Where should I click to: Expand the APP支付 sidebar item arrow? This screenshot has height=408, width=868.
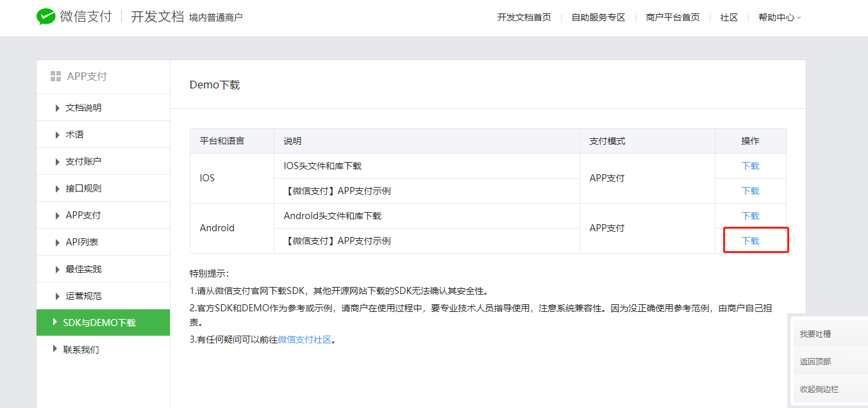coord(58,215)
